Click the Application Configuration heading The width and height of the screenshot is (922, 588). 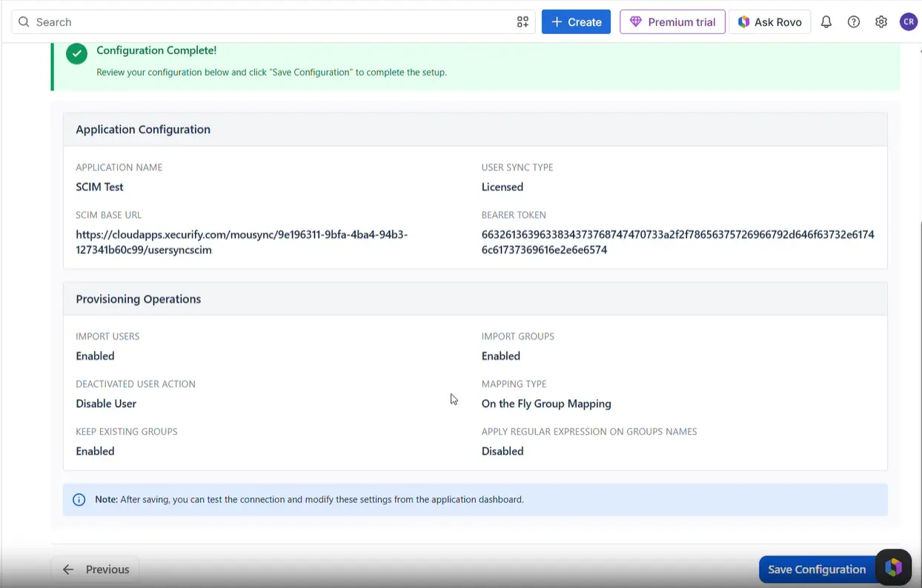coord(143,130)
